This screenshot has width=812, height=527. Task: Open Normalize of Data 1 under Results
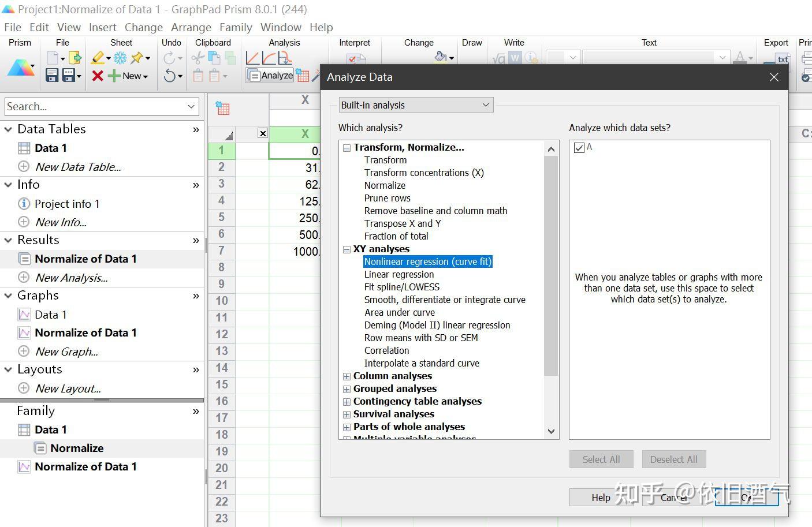click(x=85, y=259)
